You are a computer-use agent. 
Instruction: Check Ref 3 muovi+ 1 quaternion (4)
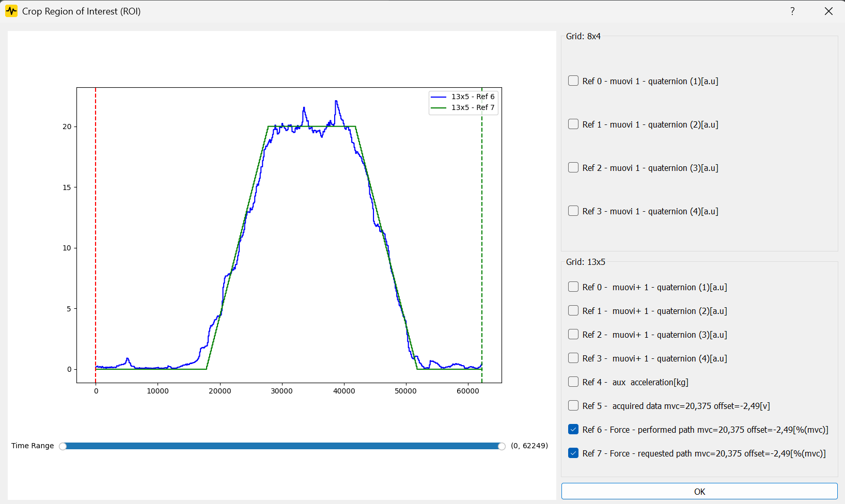573,358
